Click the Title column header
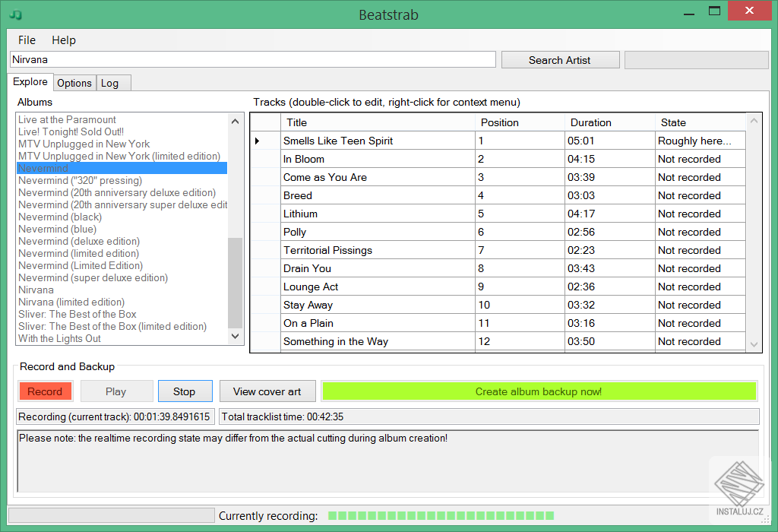778x532 pixels. (378, 122)
